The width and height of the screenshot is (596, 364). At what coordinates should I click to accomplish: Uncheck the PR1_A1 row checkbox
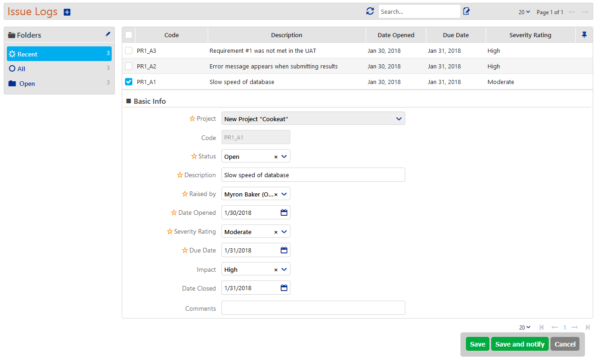(x=129, y=82)
